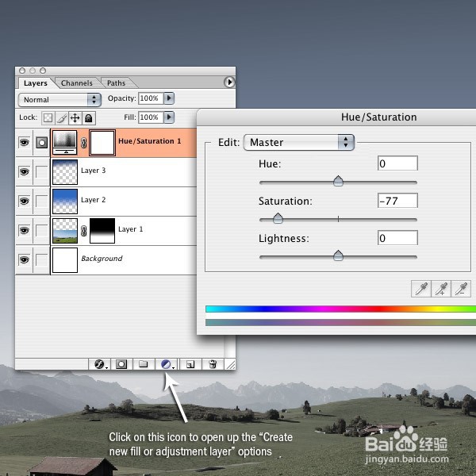476x476 pixels.
Task: Select the 'Background' layer name
Action: tap(102, 259)
